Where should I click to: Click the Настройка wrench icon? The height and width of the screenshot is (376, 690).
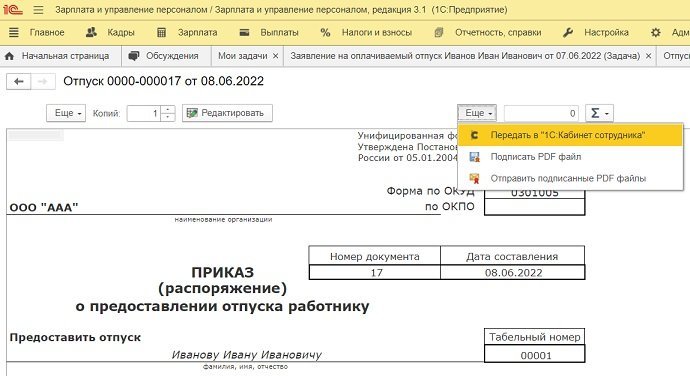[568, 33]
